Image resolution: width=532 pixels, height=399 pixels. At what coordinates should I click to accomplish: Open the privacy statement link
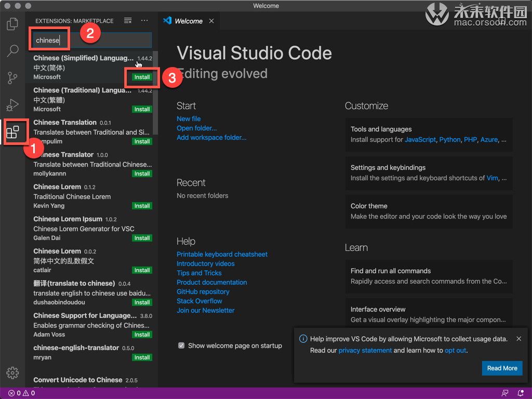(365, 351)
